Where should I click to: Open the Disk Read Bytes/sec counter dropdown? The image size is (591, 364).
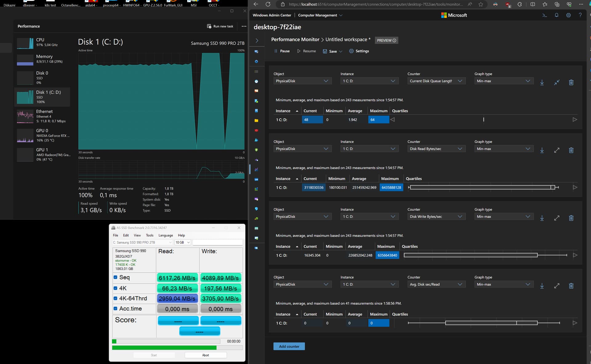coord(436,149)
